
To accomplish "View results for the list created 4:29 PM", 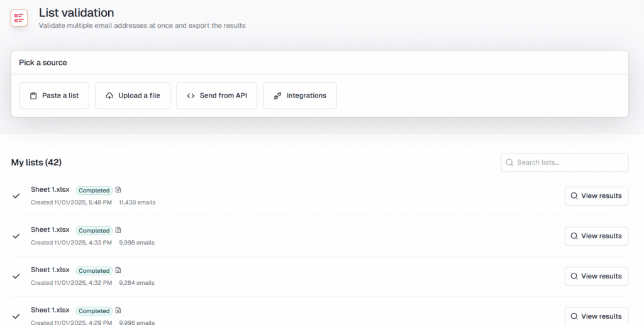I will tap(596, 316).
